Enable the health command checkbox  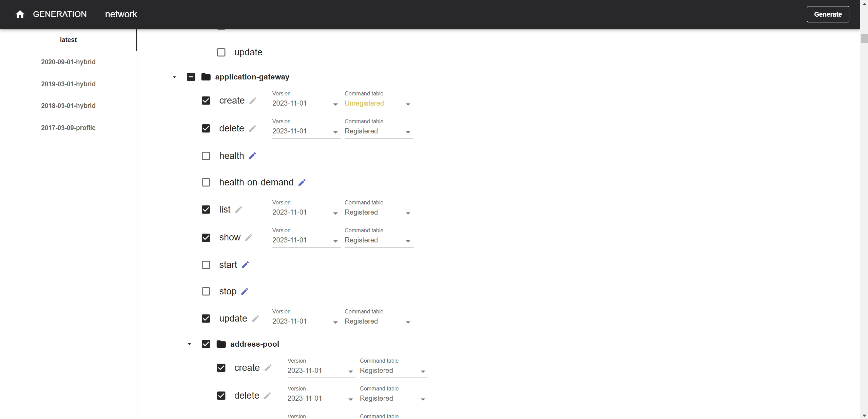206,156
